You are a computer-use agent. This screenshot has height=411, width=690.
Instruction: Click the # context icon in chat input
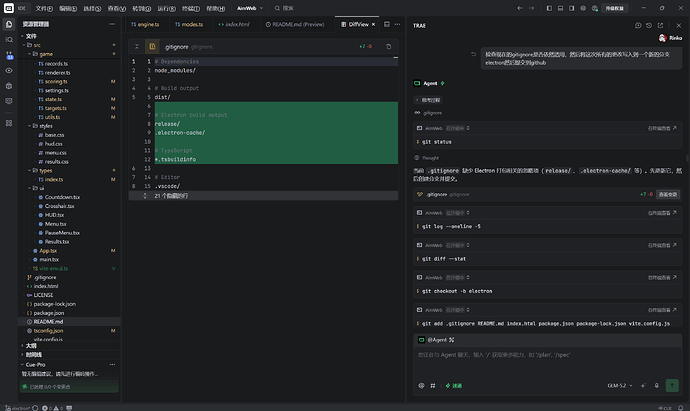(433, 385)
